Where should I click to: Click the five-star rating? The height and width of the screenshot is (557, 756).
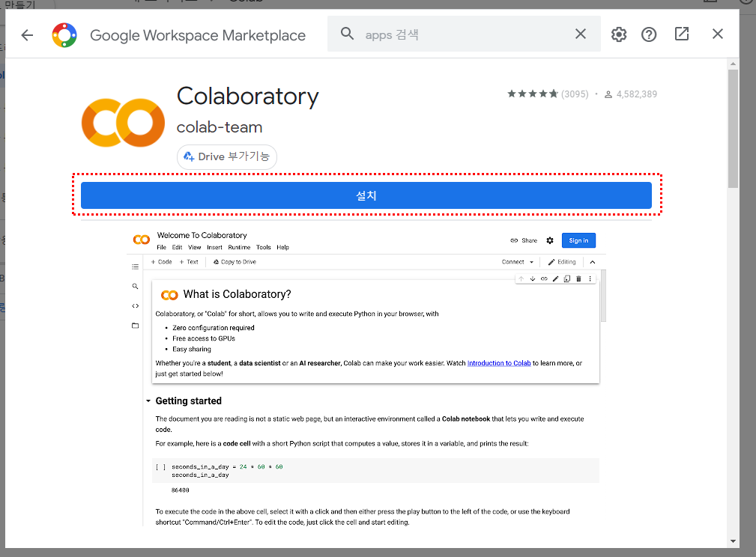pyautogui.click(x=532, y=94)
